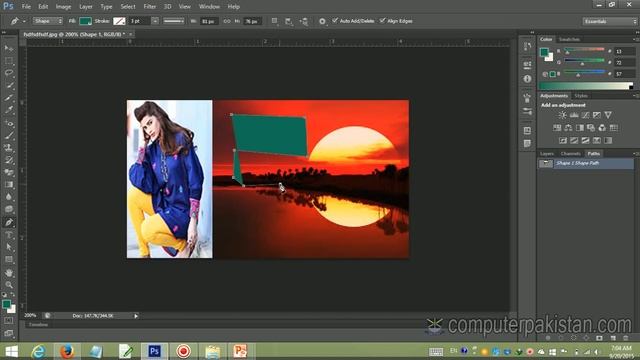Open the path alignment dropdown
The width and height of the screenshot is (640, 360).
click(289, 21)
